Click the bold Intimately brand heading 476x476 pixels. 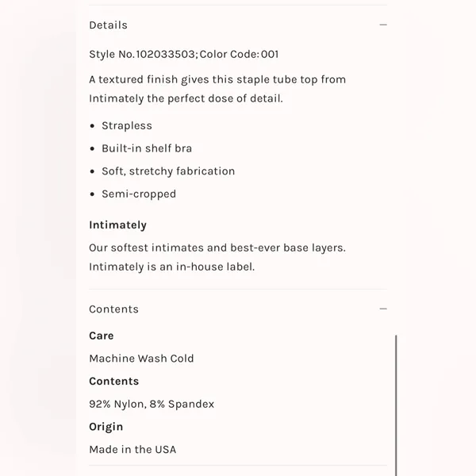click(117, 225)
